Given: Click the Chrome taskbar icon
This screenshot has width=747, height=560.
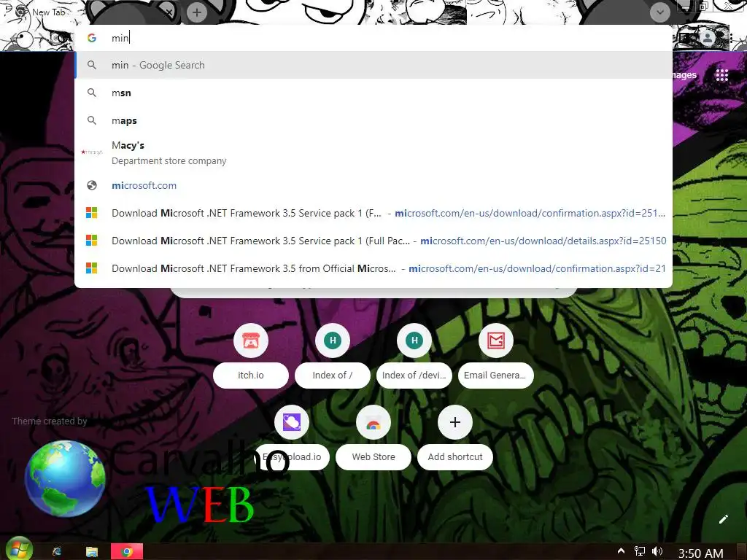Looking at the screenshot, I should tap(127, 551).
